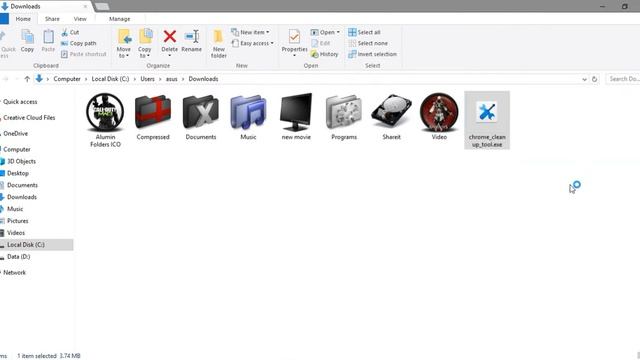Open Network in the navigation pane

[14, 273]
